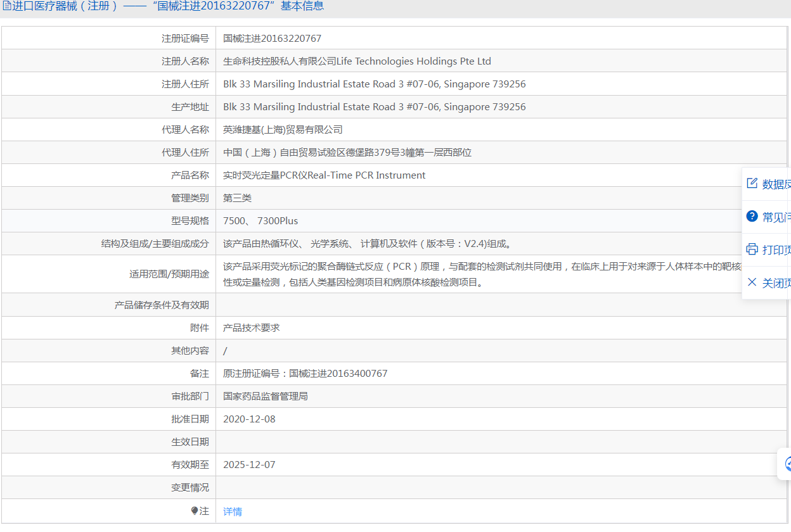The width and height of the screenshot is (791, 532).
Task: Click the floating blue icon at right edge
Action: point(787,464)
